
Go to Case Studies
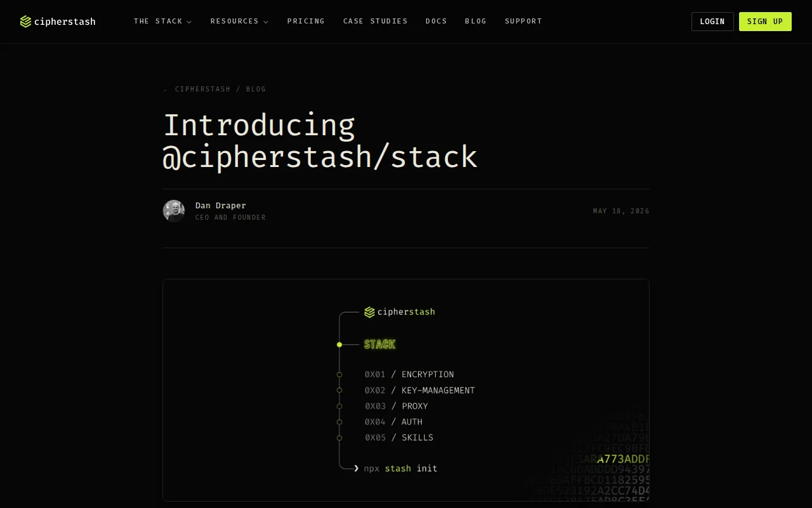[376, 21]
